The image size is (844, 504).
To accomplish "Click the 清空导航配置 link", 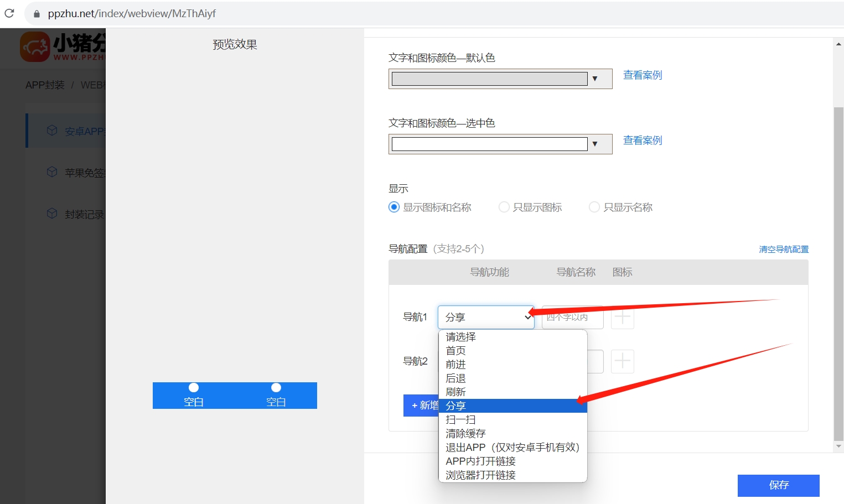I will [x=784, y=249].
